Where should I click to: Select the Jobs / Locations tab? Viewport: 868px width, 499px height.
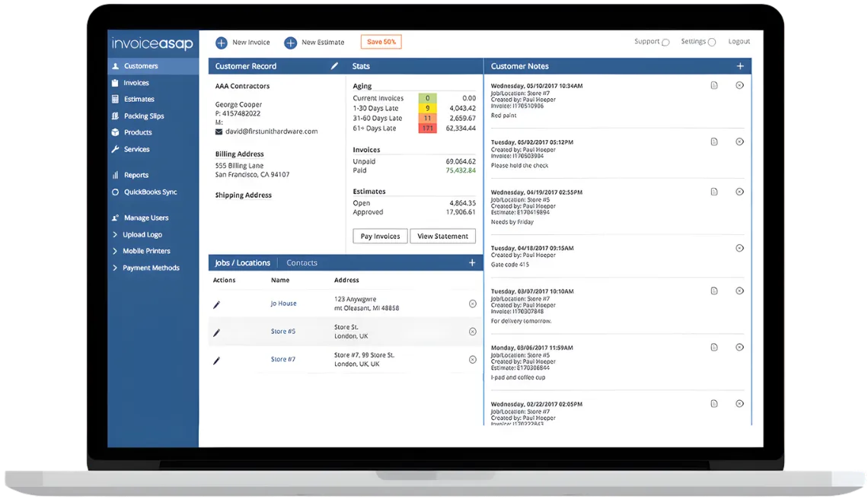(x=242, y=262)
